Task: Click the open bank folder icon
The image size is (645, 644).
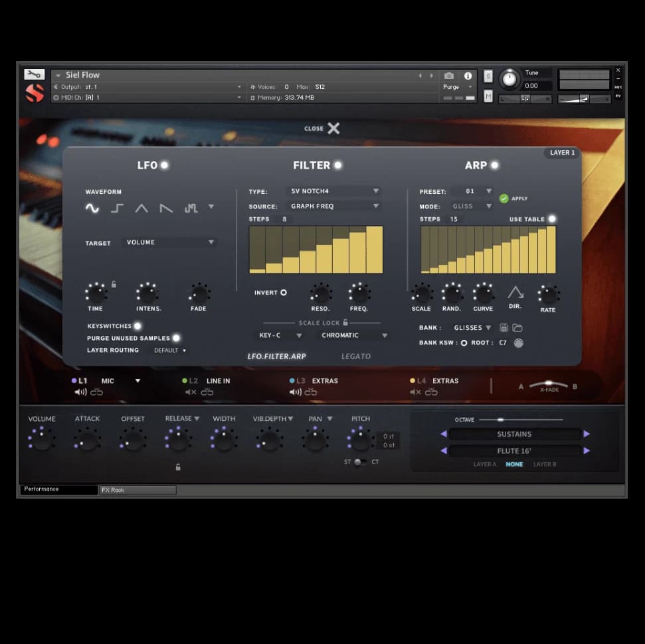Action: click(517, 328)
